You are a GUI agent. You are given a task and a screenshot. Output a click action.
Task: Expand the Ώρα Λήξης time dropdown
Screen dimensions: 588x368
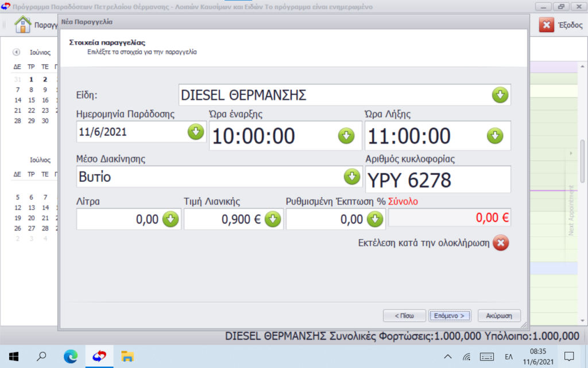tap(494, 136)
